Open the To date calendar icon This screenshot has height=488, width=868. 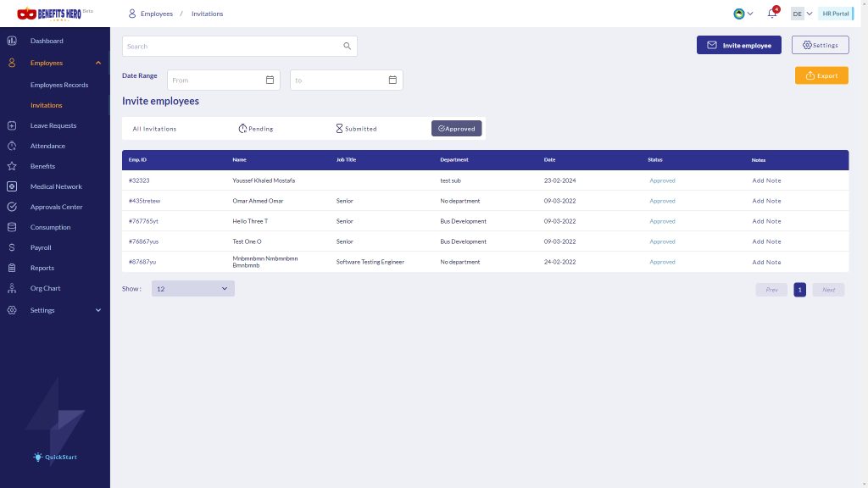point(392,80)
